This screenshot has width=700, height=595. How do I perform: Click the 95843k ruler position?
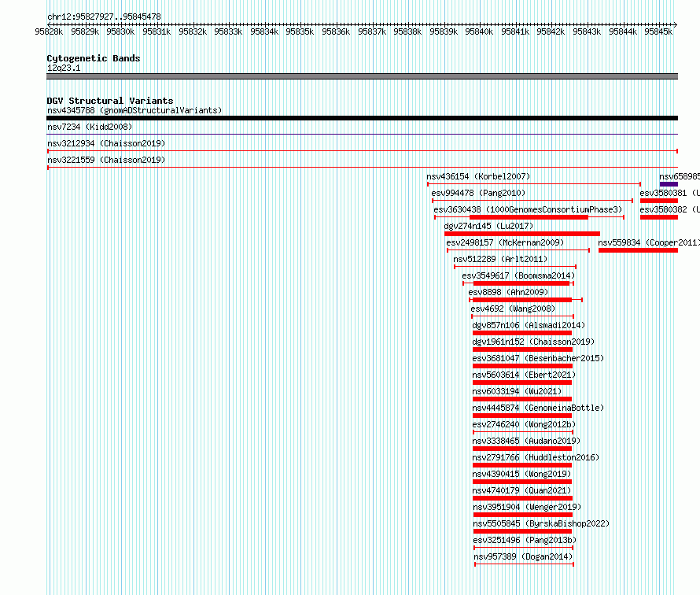[587, 31]
